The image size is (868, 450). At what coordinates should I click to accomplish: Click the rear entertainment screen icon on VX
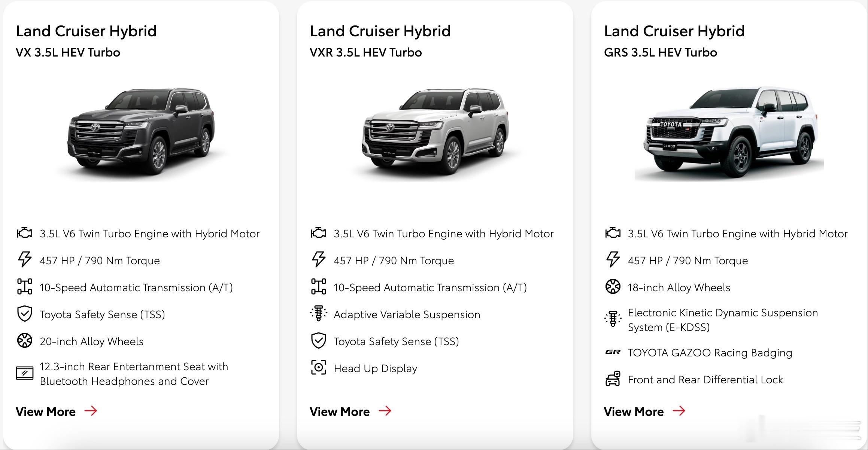pos(25,373)
